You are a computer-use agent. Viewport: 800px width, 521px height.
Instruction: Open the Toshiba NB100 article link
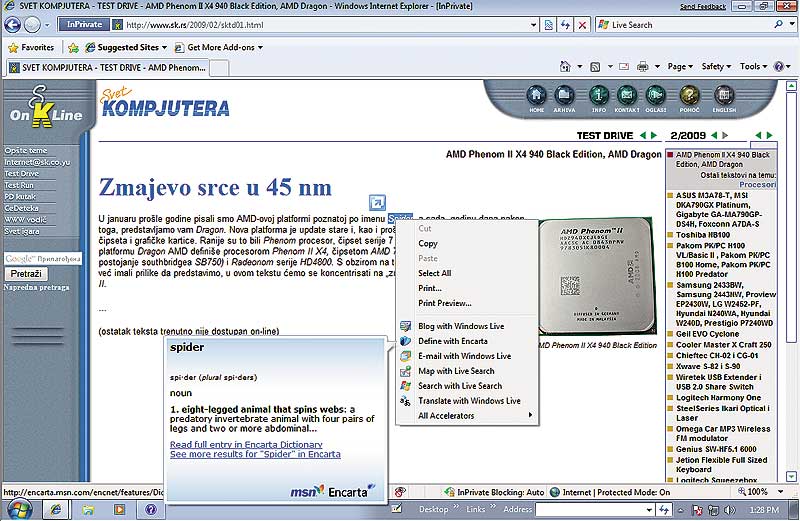coord(703,235)
